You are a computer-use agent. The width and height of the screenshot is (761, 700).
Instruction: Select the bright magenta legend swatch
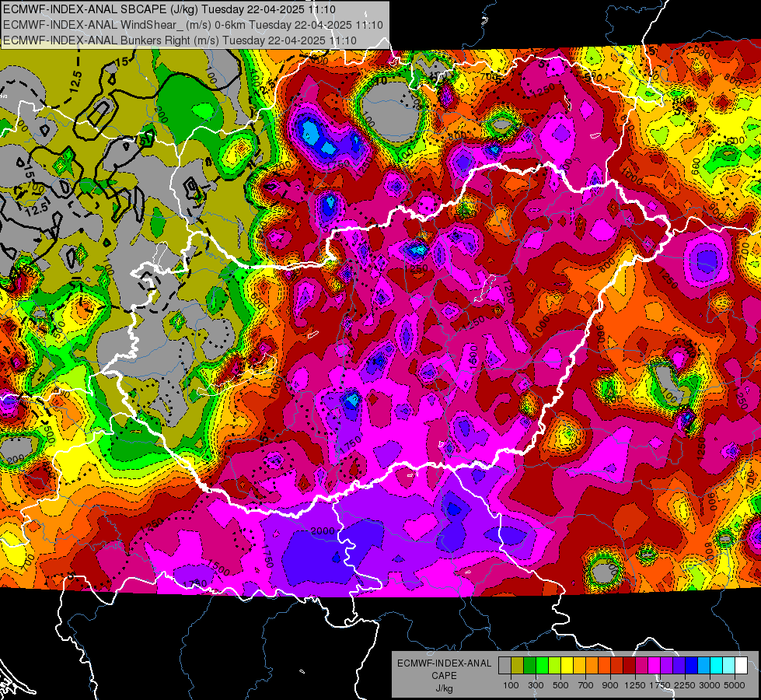click(x=655, y=666)
